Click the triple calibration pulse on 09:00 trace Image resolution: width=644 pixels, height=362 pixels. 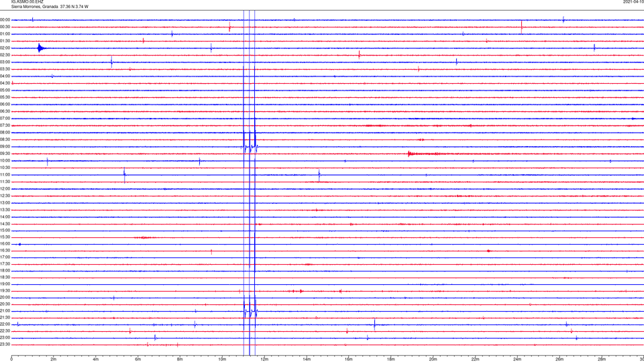(250, 147)
